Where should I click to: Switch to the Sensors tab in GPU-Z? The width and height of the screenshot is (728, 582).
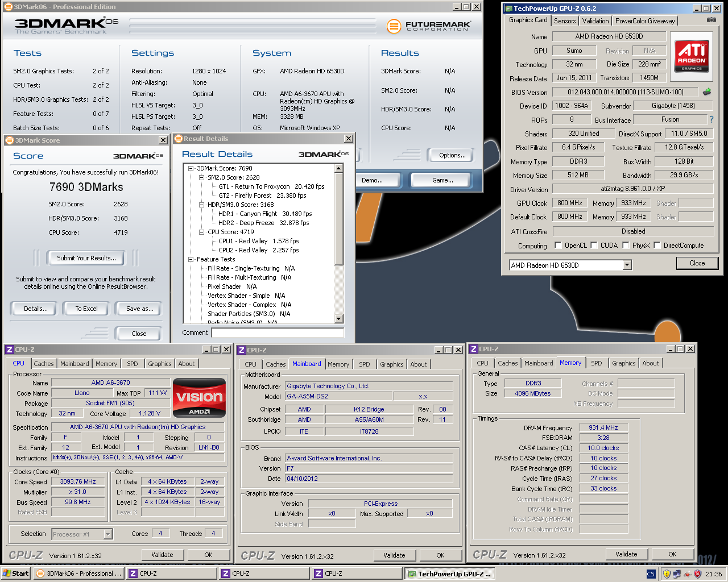coord(565,21)
